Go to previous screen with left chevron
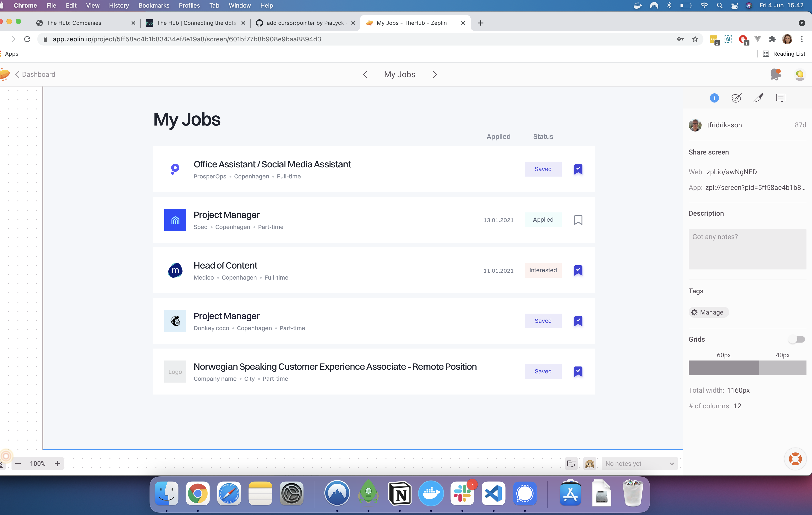This screenshot has height=515, width=812. (x=365, y=74)
